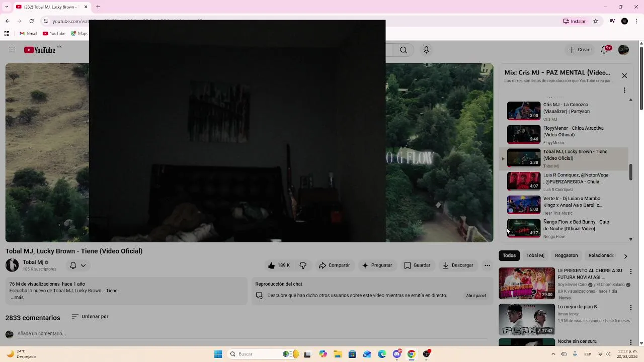Show more filter chips with arrow
The height and width of the screenshot is (362, 644).
(x=625, y=256)
